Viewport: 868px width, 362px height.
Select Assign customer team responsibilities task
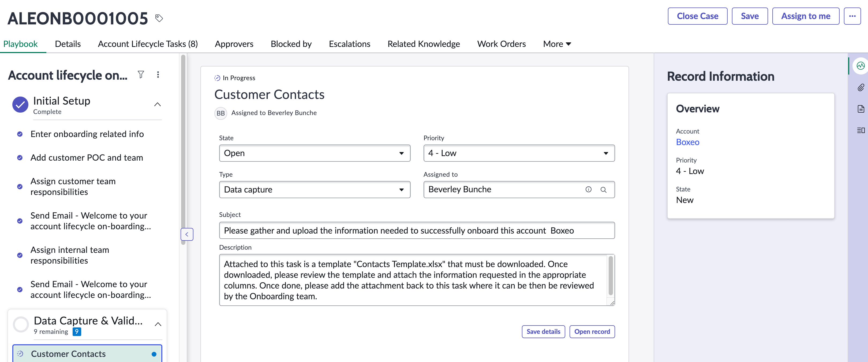pos(73,187)
